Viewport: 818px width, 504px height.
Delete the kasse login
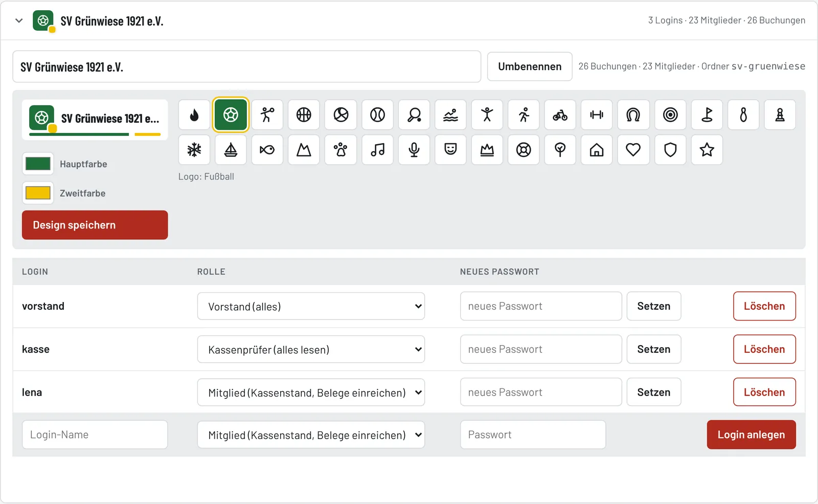pos(764,349)
